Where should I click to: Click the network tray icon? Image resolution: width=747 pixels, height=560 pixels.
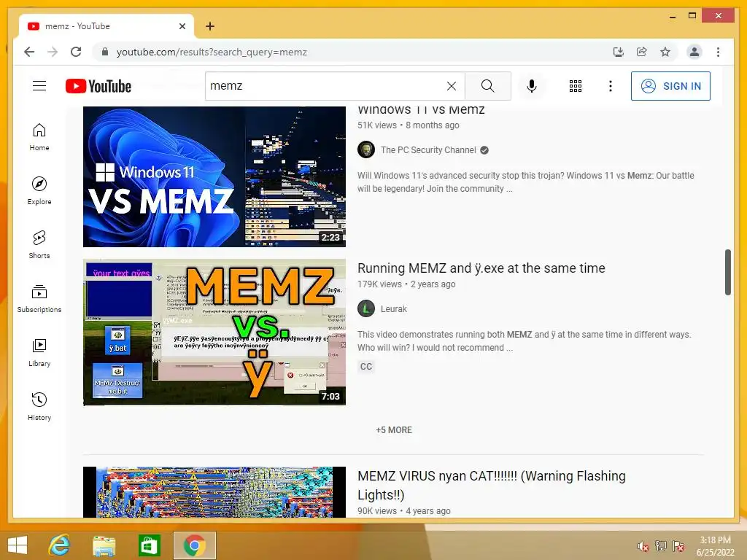pyautogui.click(x=661, y=546)
